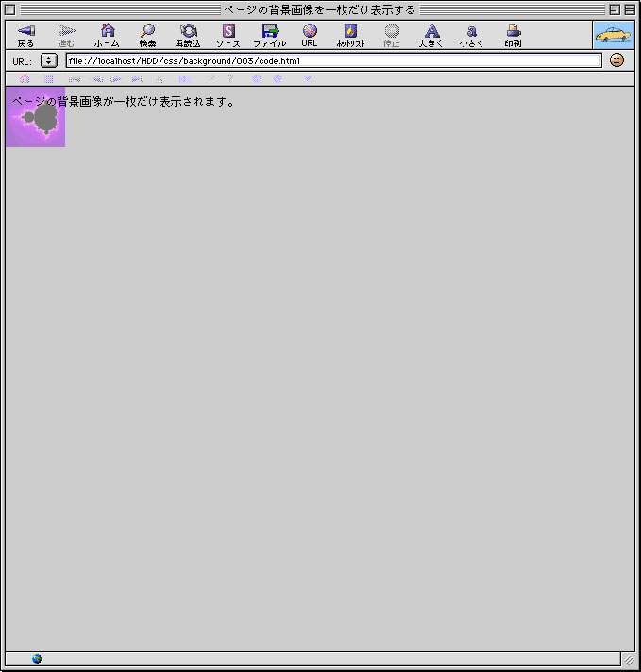This screenshot has width=641, height=672.
Task: View the page source with ソース
Action: pos(228,36)
